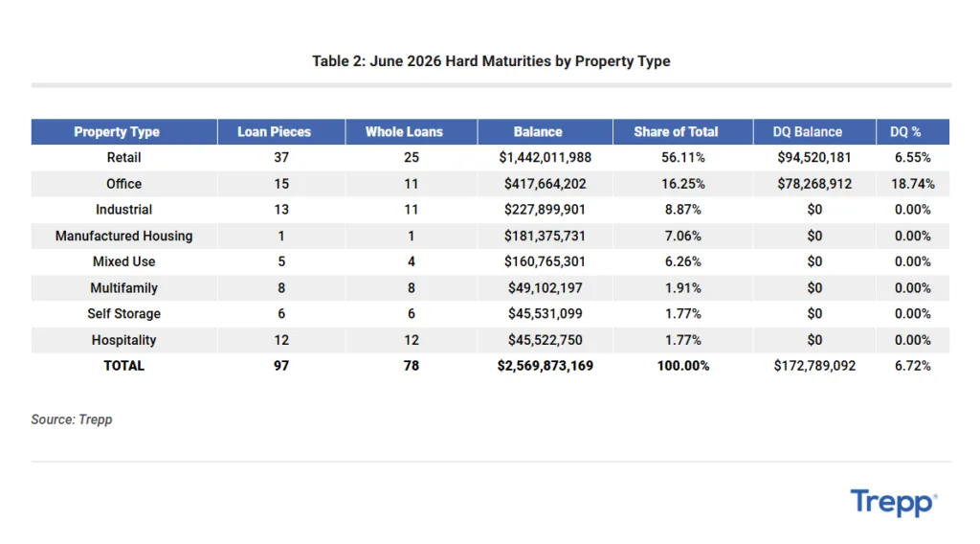The image size is (980, 544).
Task: Click Multifamily balance $49,102,197
Action: coord(545,287)
